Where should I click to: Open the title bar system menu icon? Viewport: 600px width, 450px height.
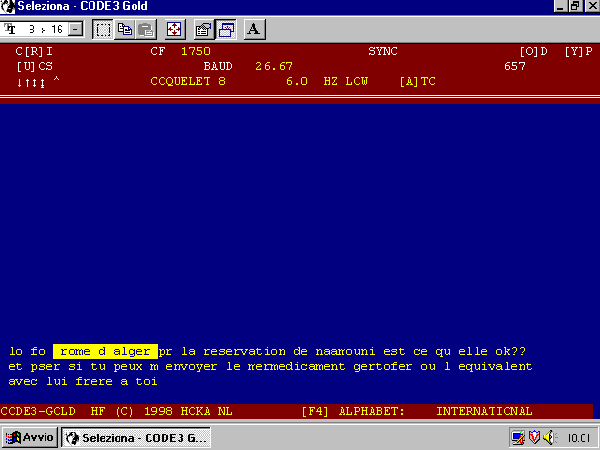[9, 6]
